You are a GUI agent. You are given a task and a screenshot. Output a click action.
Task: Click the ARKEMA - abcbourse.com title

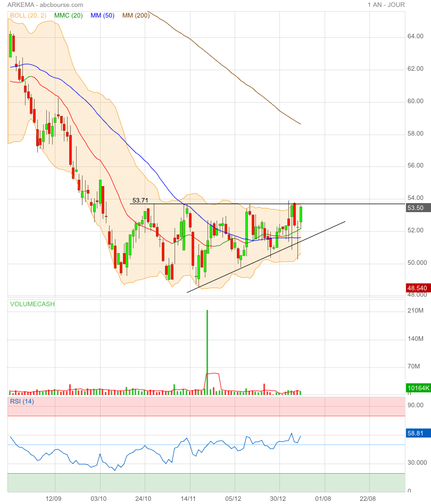tap(42, 5)
